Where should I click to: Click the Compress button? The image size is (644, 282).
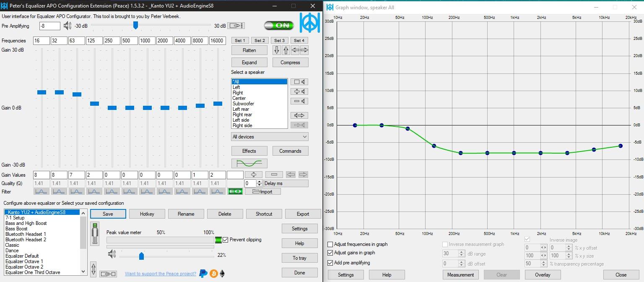pyautogui.click(x=290, y=63)
